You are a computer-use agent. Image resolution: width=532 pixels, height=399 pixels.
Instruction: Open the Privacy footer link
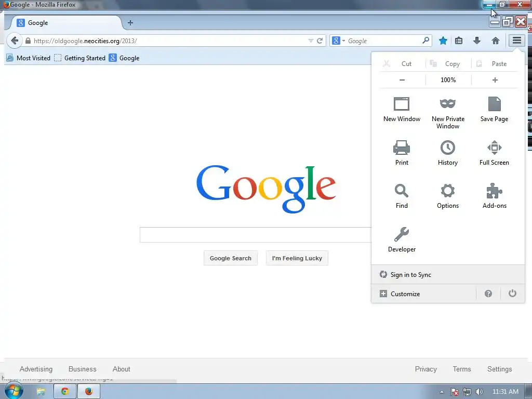(426, 369)
